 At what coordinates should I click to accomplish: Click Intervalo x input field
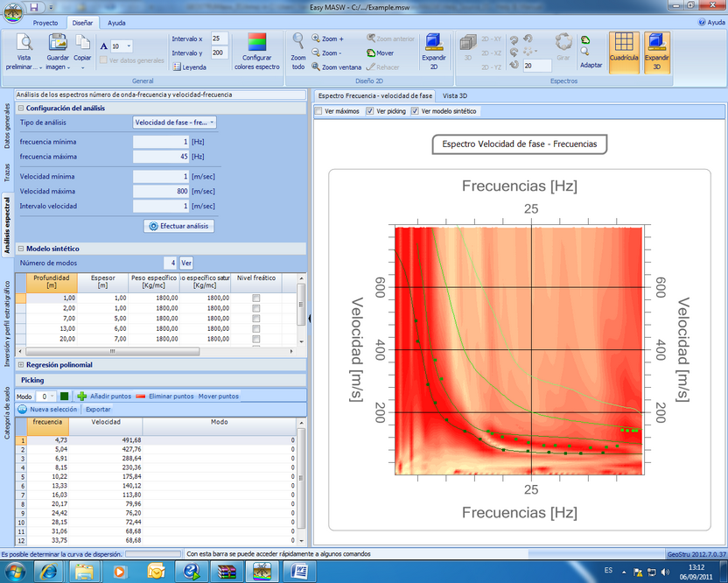(219, 39)
